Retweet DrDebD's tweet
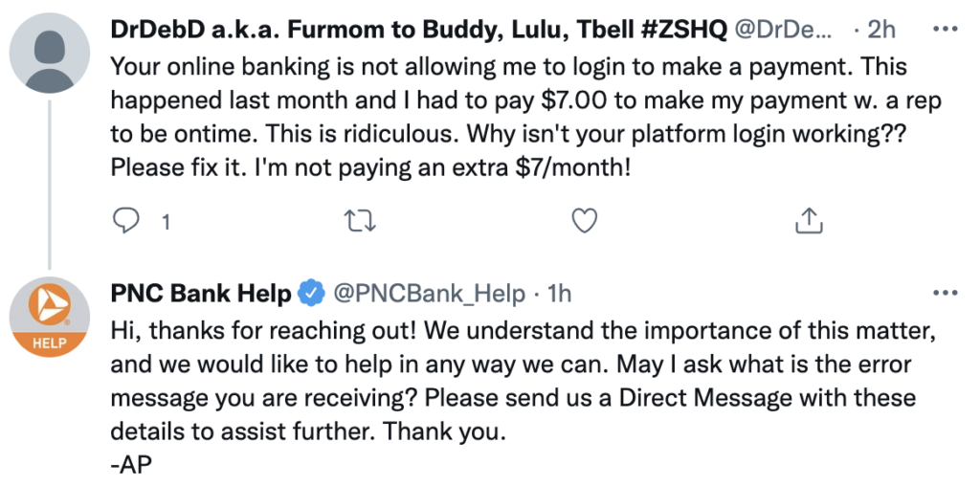Image resolution: width=980 pixels, height=486 pixels. [360, 221]
